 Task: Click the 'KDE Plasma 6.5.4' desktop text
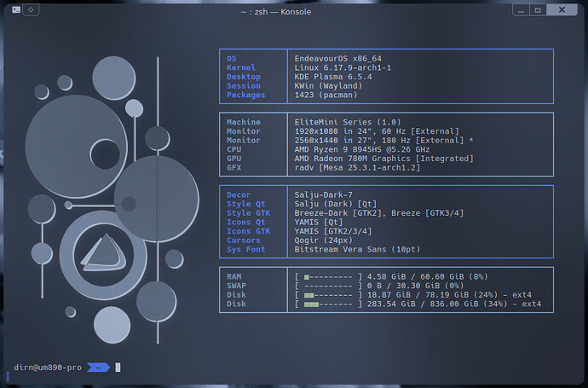pos(333,77)
